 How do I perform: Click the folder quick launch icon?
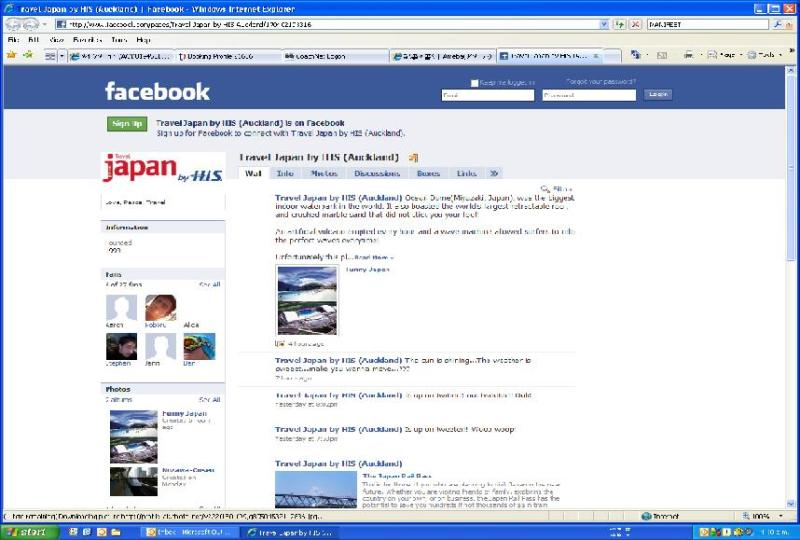click(116, 532)
